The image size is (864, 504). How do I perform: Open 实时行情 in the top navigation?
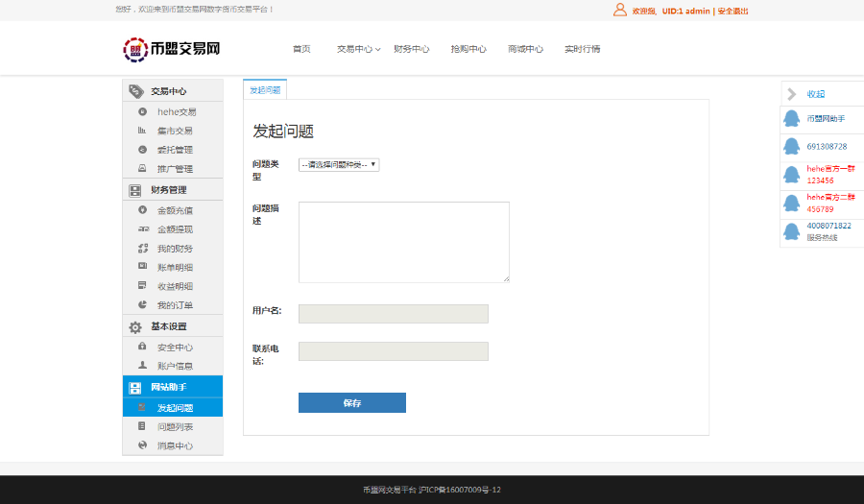pos(583,49)
